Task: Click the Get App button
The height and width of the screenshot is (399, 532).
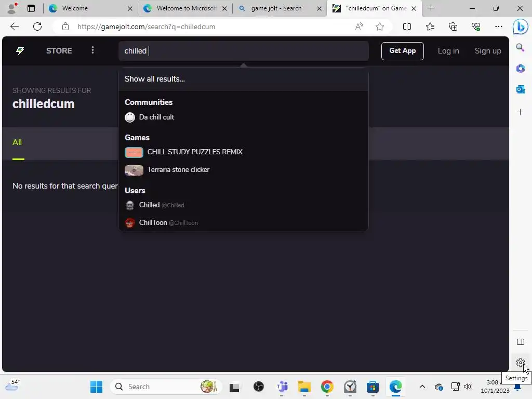Action: pyautogui.click(x=403, y=51)
